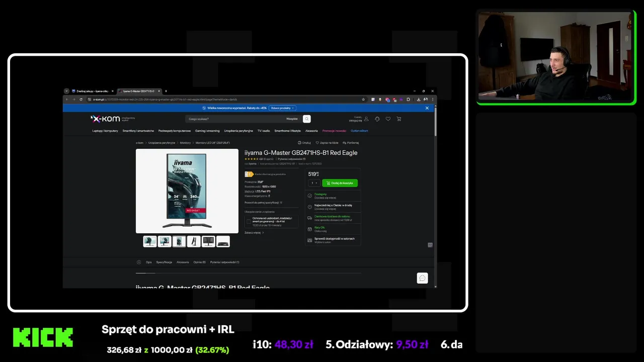Tick the damage protection insurance checkbox
Screen dimensions: 644x362
pyautogui.click(x=249, y=221)
